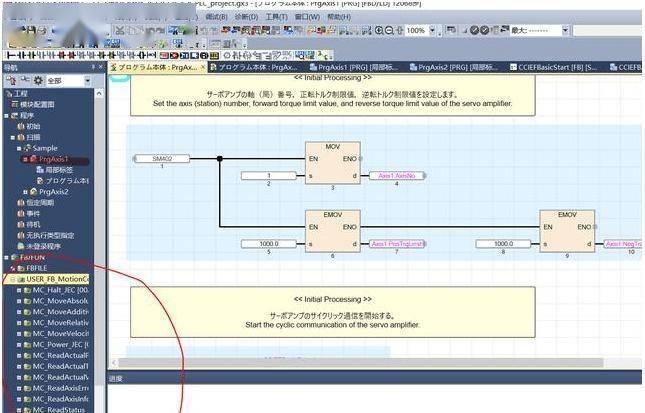Collapse the Sample node in project tree
This screenshot has width=645, height=413.
pos(17,148)
